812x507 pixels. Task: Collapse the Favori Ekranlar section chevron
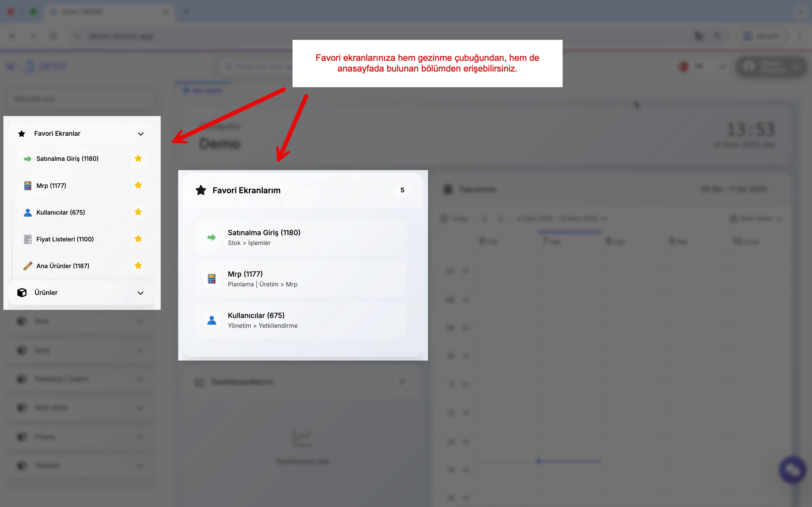tap(141, 134)
